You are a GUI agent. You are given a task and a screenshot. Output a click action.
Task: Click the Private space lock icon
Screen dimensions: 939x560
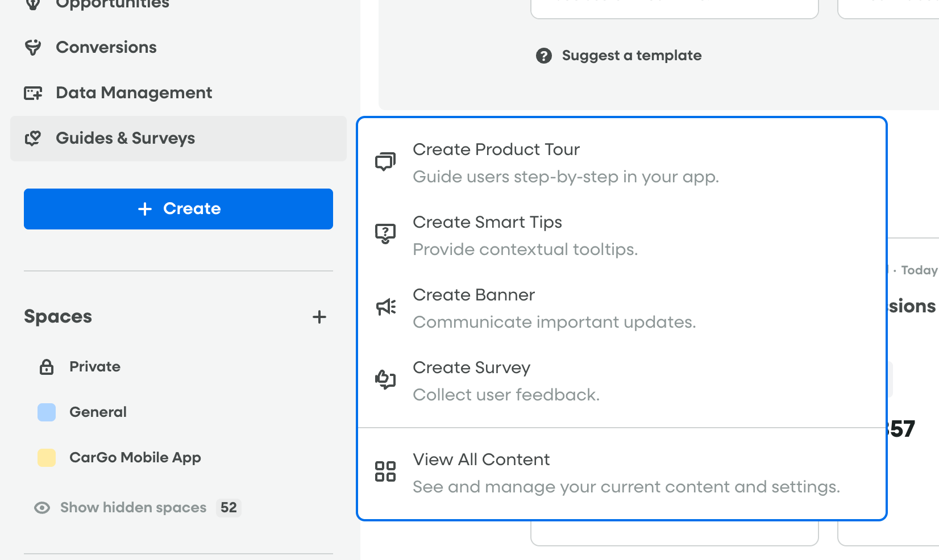pos(47,367)
